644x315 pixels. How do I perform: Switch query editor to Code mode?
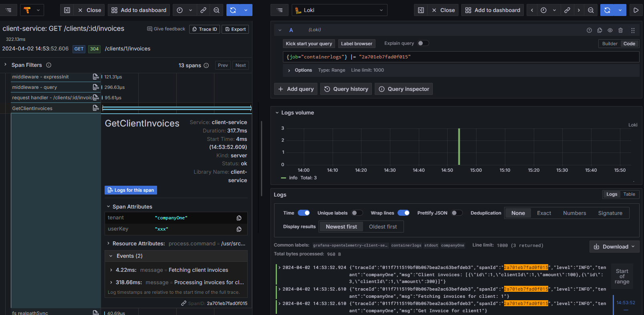coord(629,44)
